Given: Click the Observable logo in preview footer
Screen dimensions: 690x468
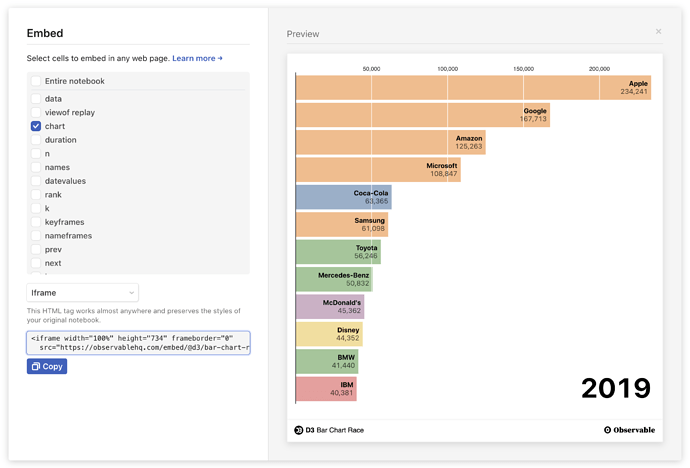Looking at the screenshot, I should point(629,430).
